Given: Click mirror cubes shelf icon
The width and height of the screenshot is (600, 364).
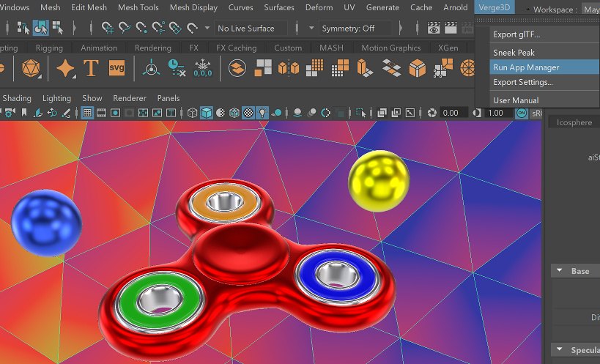Looking at the screenshot, I should [289, 68].
